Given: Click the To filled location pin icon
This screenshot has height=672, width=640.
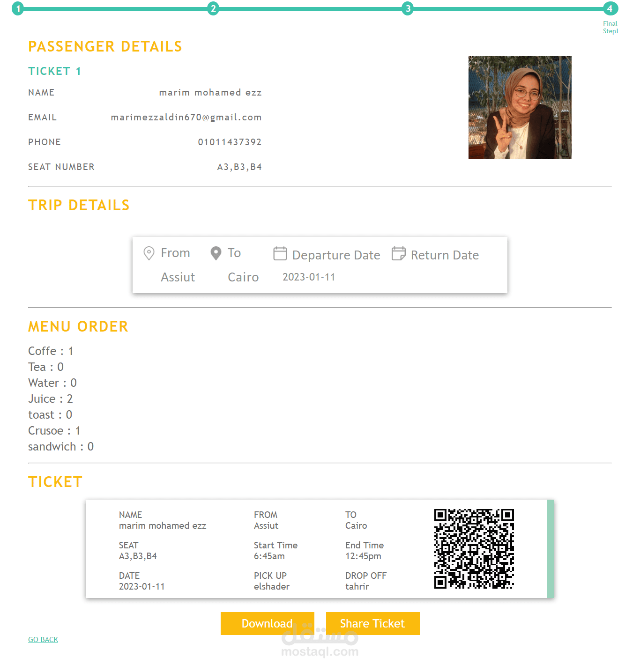Looking at the screenshot, I should point(216,253).
